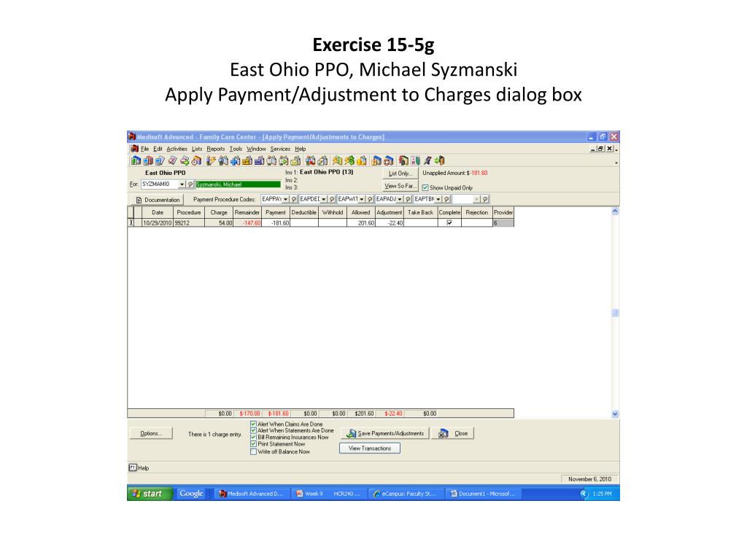Viewport: 747px width, 560px height.
Task: Click the Allowed cell showing 201.60
Action: [x=361, y=223]
